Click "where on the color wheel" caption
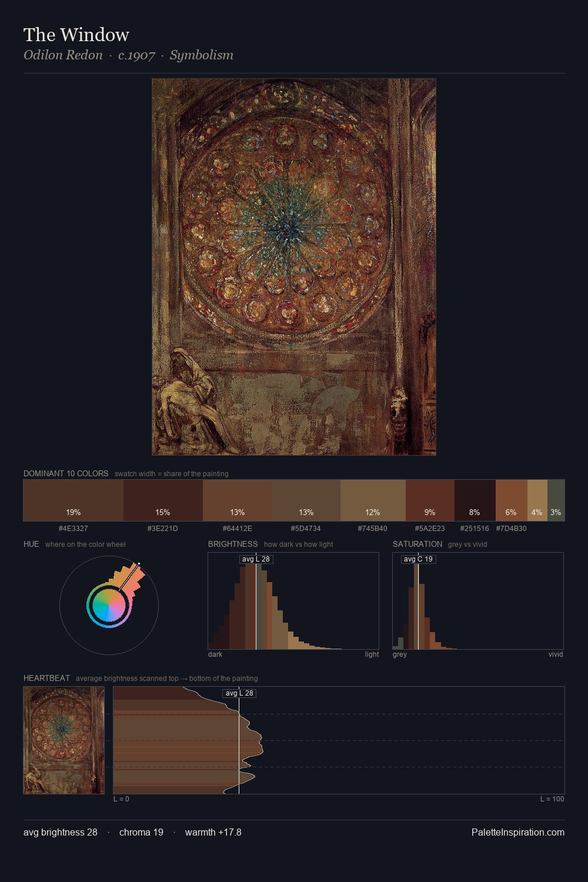Viewport: 588px width, 882px height. click(85, 544)
